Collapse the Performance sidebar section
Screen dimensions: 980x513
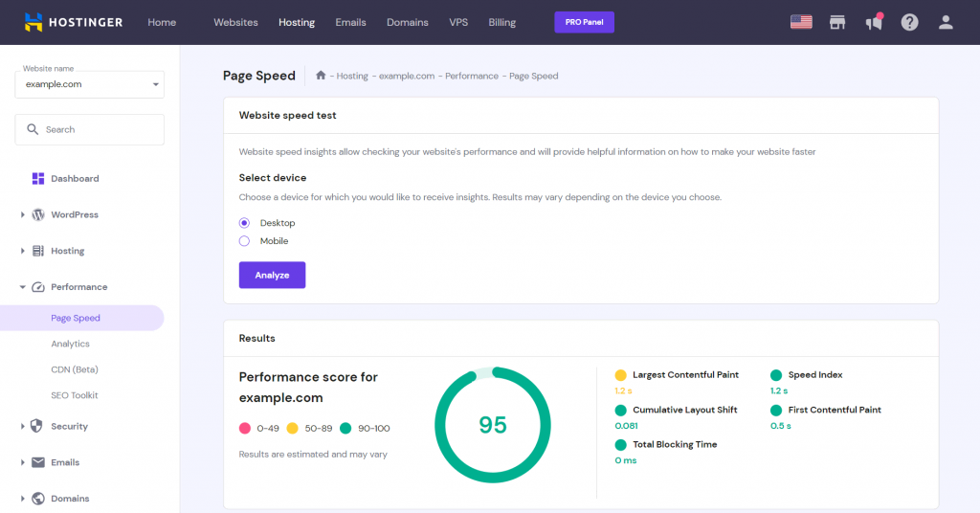tap(23, 287)
